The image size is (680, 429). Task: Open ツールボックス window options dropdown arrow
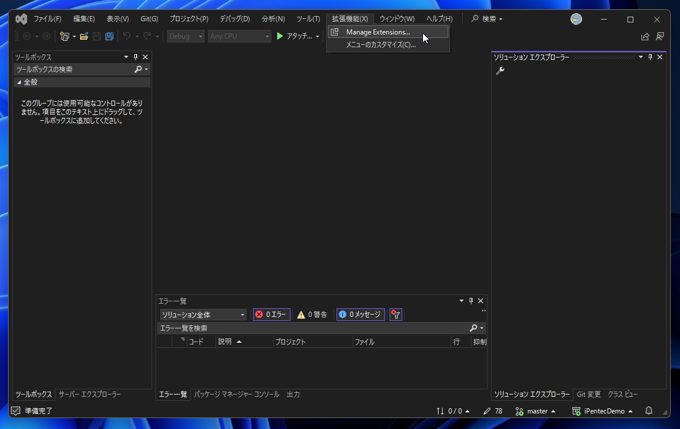point(126,57)
